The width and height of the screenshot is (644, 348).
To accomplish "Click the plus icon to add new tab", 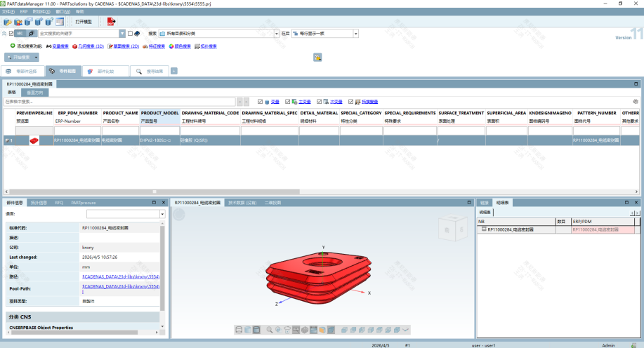I will 174,71.
